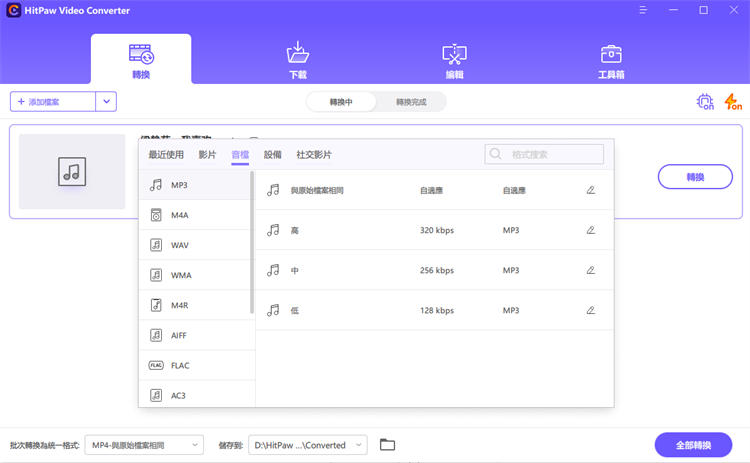The width and height of the screenshot is (750, 463).
Task: Click the M4A format icon
Action: (156, 215)
